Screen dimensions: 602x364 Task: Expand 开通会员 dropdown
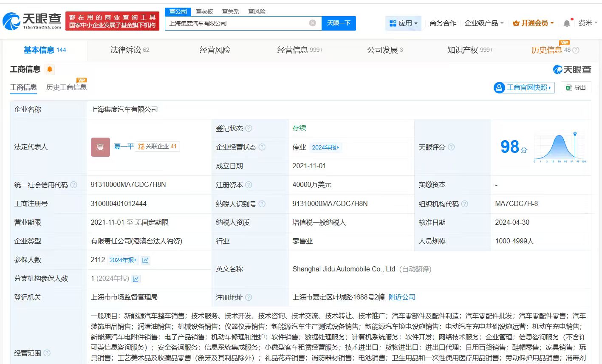pos(533,23)
